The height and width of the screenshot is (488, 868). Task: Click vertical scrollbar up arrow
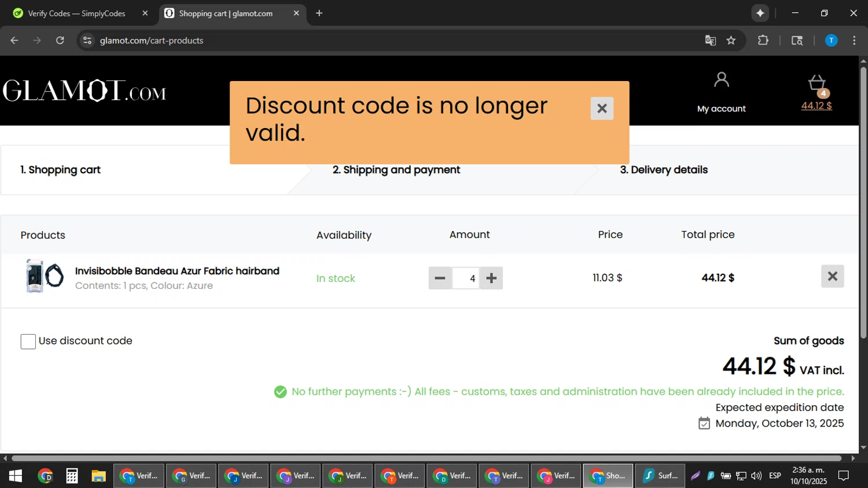(x=863, y=60)
